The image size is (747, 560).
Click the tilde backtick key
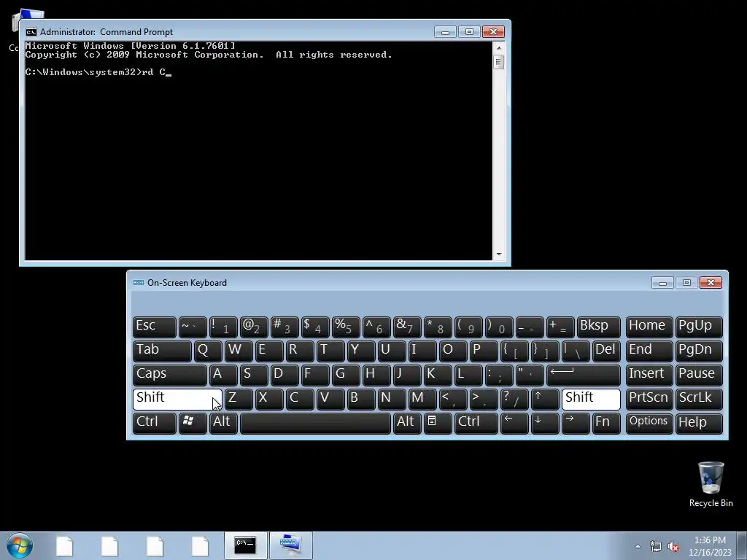pos(193,327)
